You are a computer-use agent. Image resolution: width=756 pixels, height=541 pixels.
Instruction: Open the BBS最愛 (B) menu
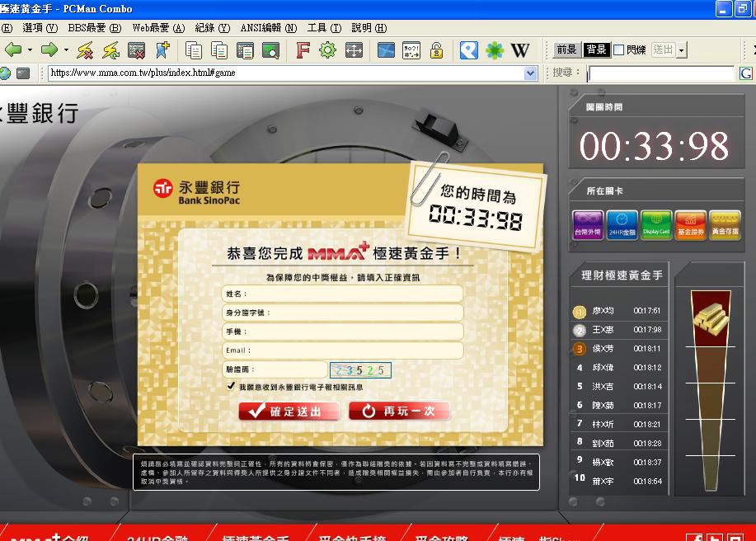pyautogui.click(x=95, y=28)
